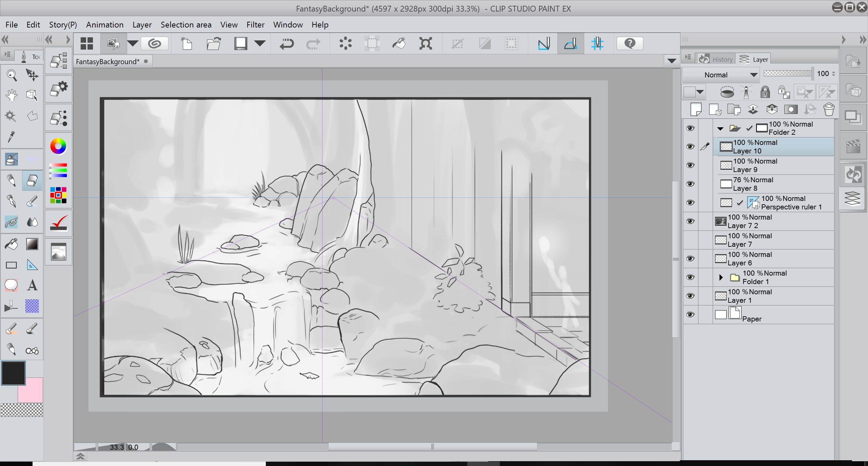
Task: Select the Gradient tool
Action: point(32,244)
